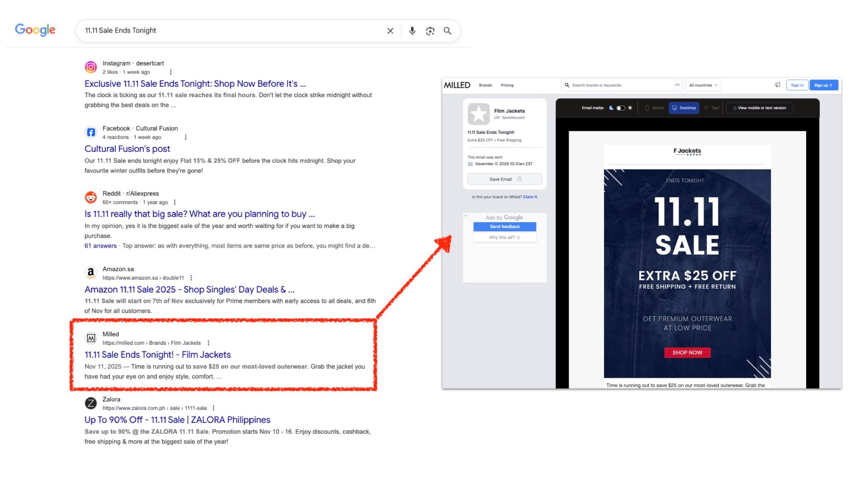Click the Save Email button

505,179
